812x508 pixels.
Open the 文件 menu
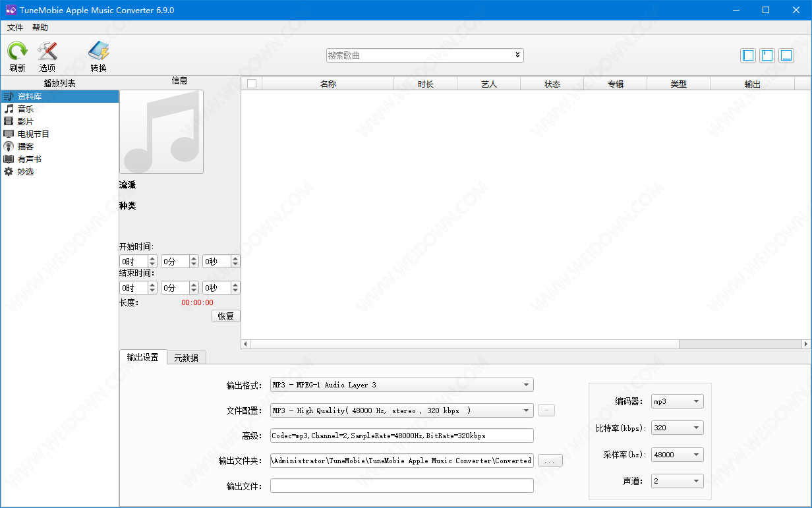[x=15, y=28]
